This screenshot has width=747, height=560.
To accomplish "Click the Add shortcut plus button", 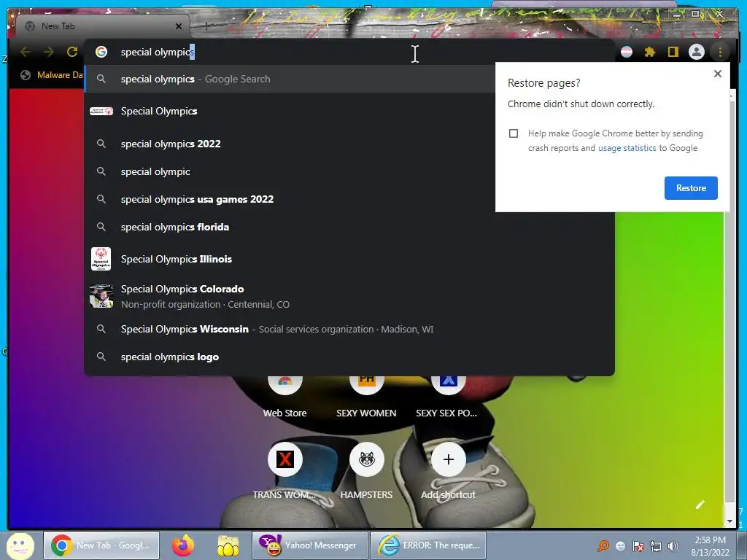I will [x=448, y=459].
